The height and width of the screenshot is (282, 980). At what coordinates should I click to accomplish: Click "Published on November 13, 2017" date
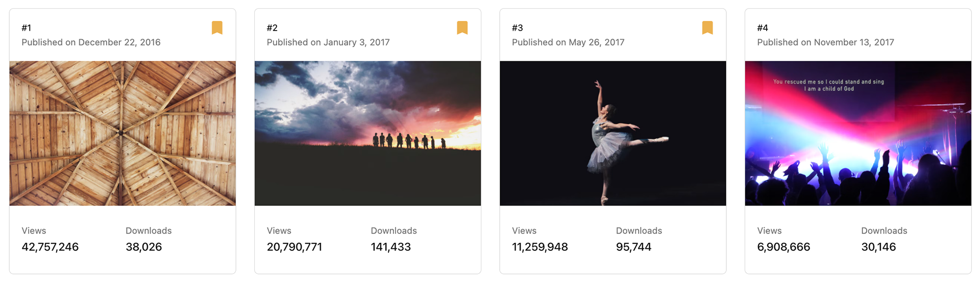(825, 42)
